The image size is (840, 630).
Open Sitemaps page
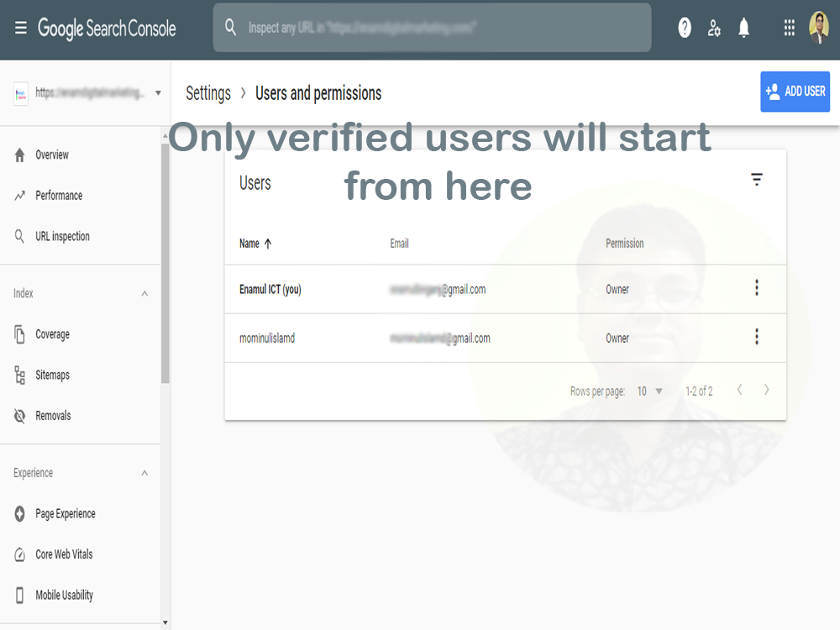52,375
